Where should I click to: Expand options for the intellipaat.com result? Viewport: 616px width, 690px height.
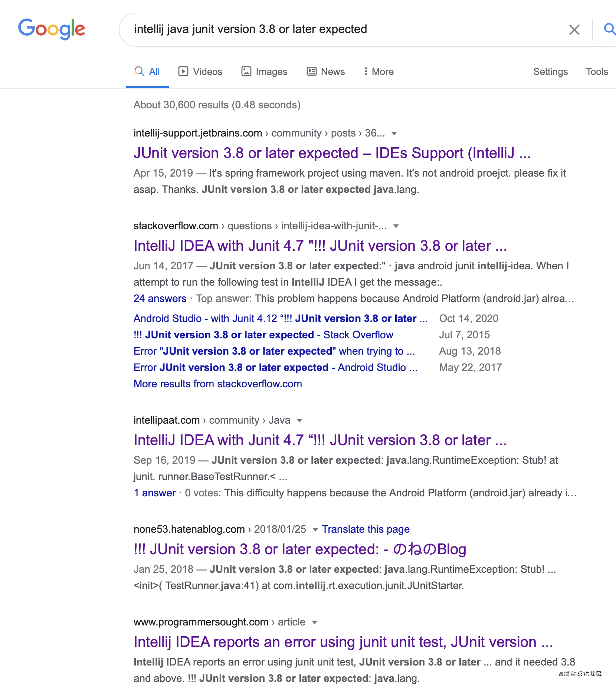click(x=299, y=420)
